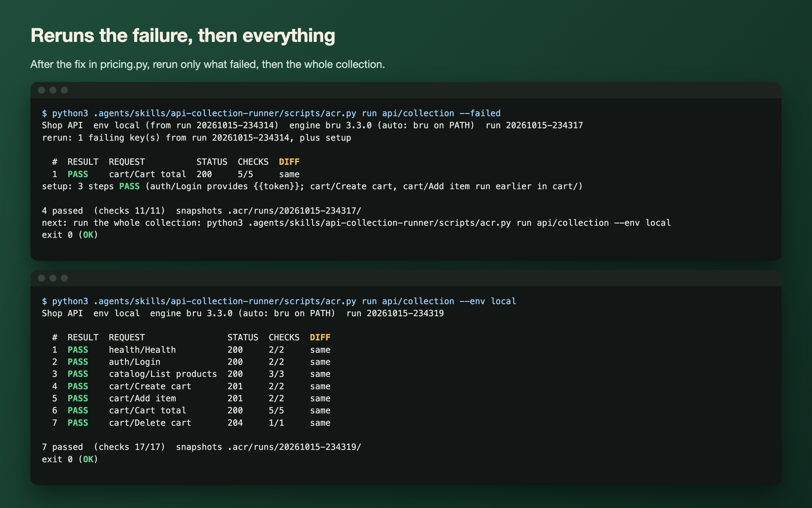812x508 pixels.
Task: Click PASS result for health/Health row
Action: point(78,350)
